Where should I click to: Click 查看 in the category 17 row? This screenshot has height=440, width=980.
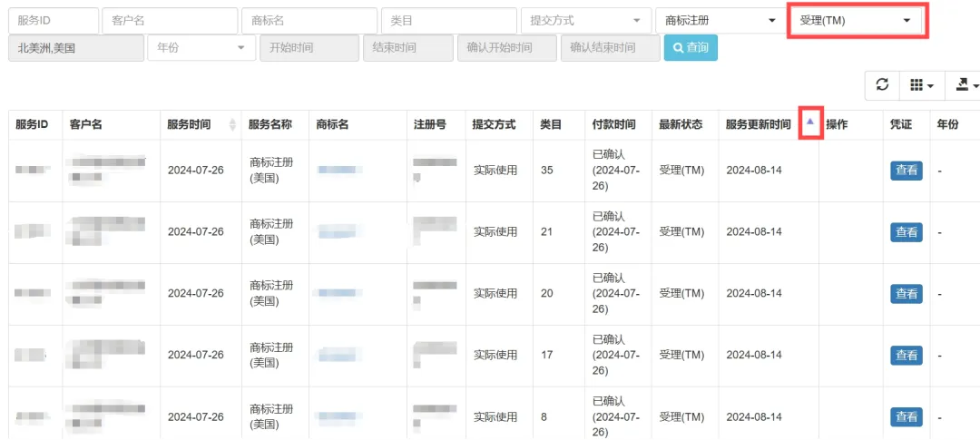906,355
